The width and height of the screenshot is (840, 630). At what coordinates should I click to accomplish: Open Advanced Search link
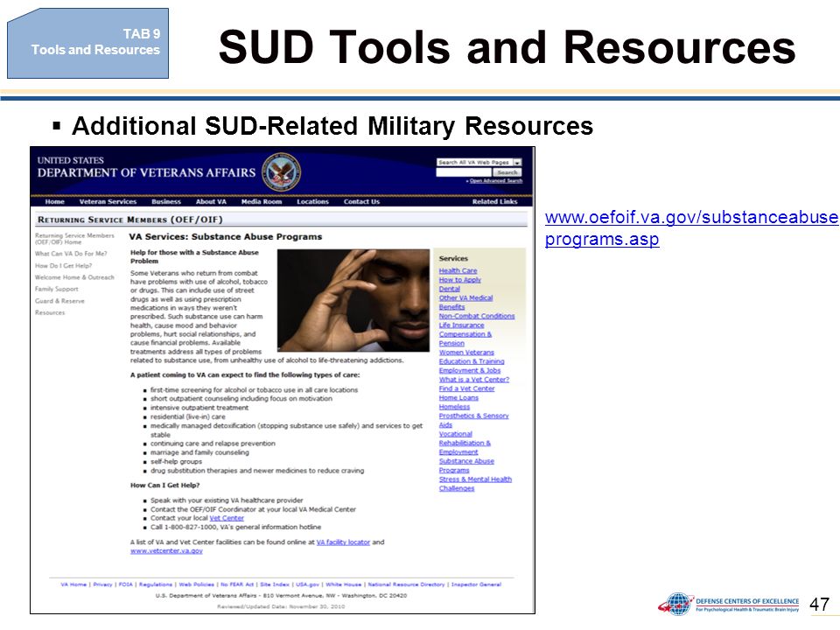click(x=495, y=181)
